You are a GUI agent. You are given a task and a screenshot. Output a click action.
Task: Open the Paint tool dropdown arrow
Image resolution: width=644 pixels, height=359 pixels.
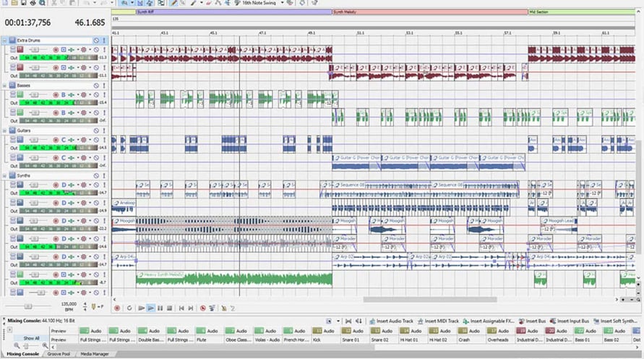[x=201, y=2]
